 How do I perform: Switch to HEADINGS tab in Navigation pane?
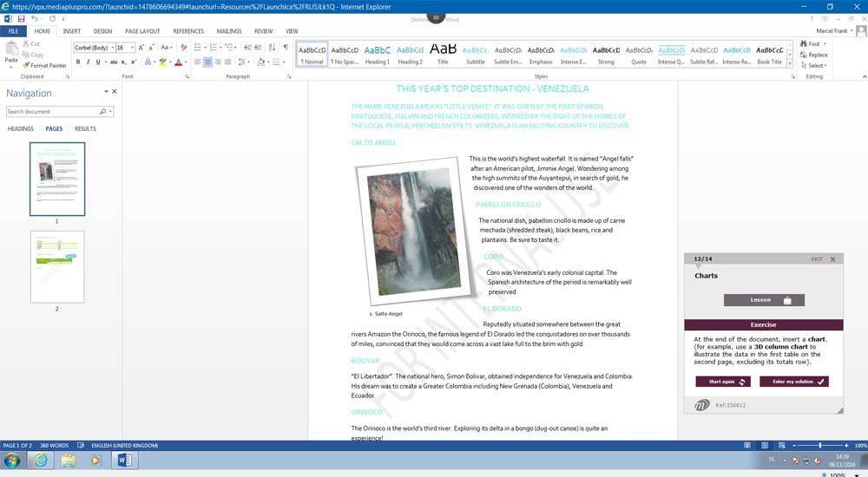click(21, 128)
